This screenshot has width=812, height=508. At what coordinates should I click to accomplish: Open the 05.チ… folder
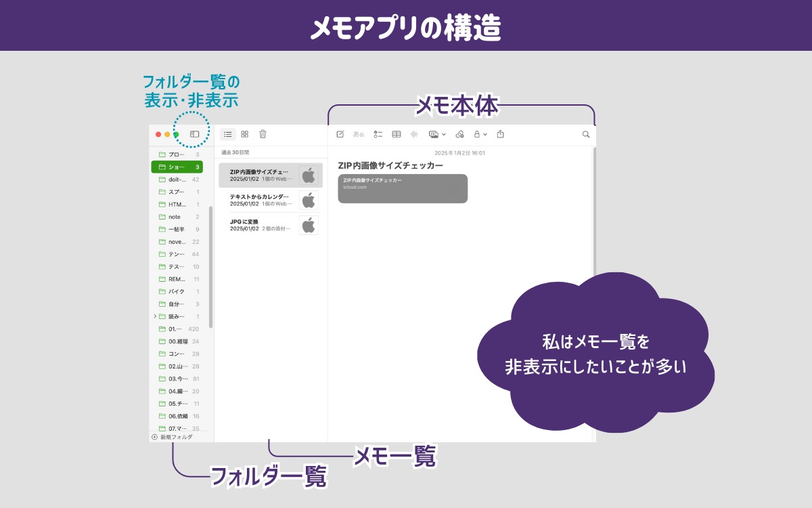point(177,403)
